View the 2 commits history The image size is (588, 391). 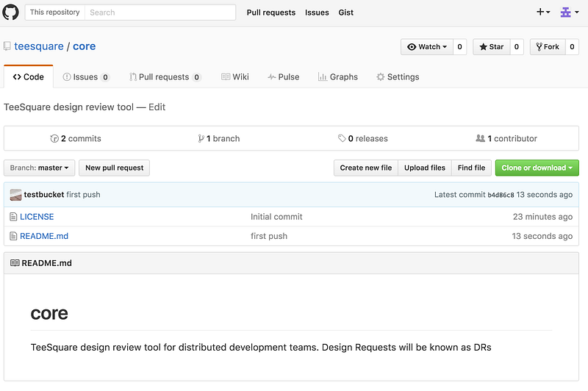click(x=76, y=138)
